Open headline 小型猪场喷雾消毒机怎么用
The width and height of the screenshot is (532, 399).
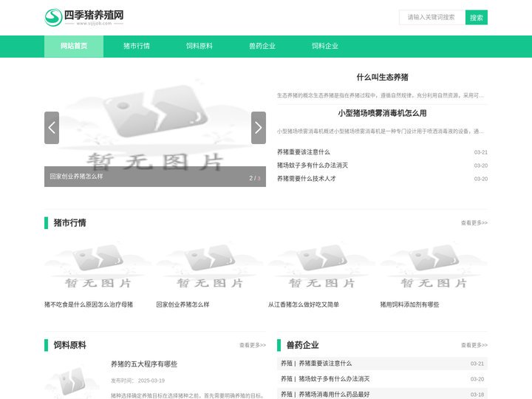click(x=382, y=113)
